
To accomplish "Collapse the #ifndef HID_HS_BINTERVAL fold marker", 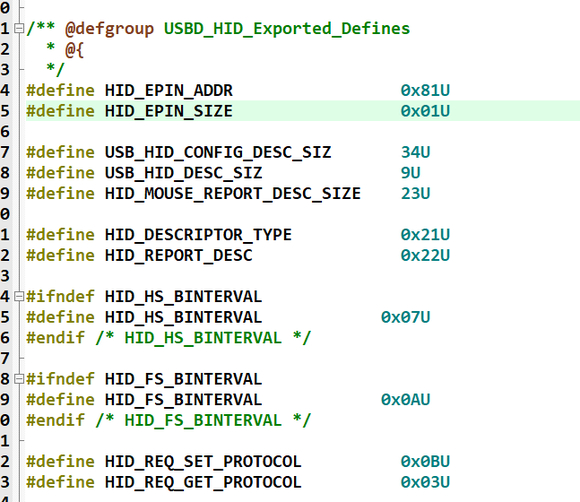I will [19, 296].
